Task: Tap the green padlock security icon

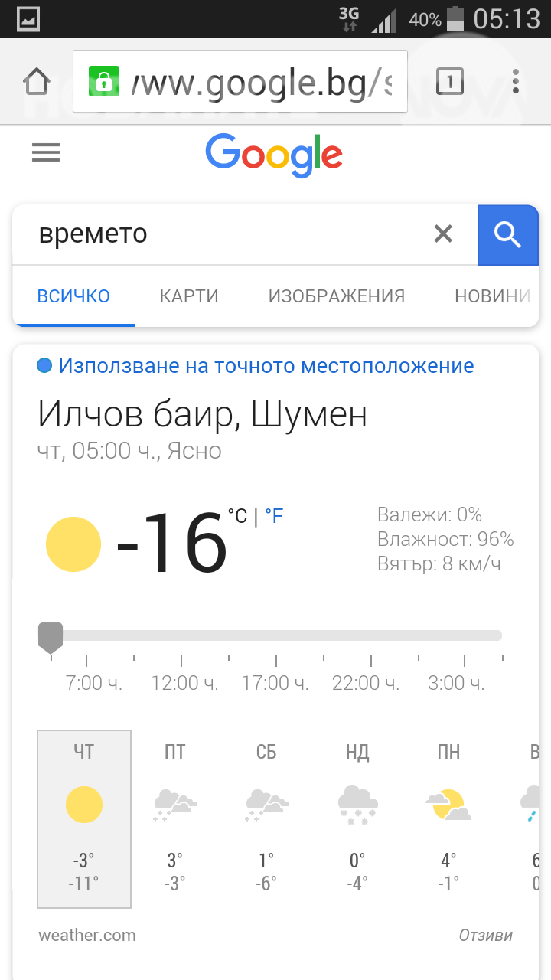Action: click(102, 81)
